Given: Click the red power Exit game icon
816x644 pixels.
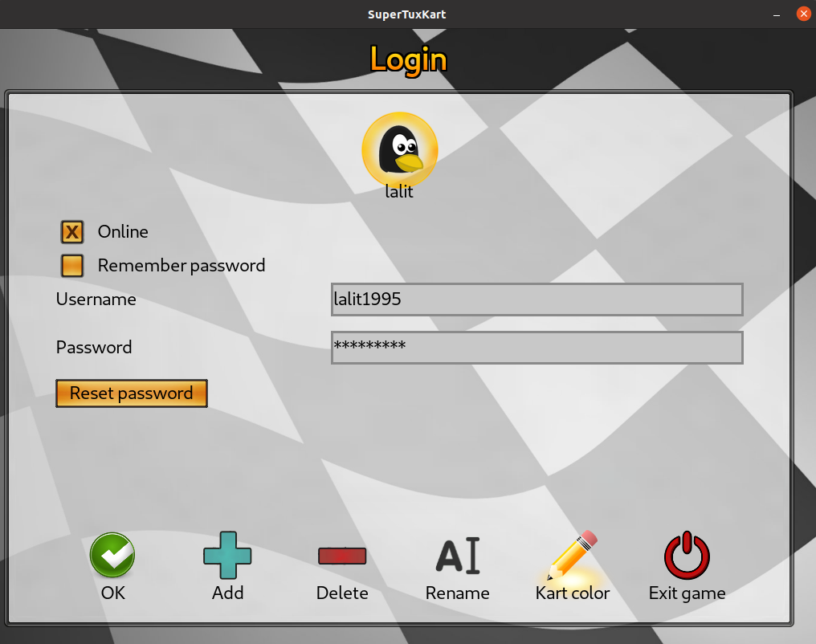Looking at the screenshot, I should pos(687,555).
